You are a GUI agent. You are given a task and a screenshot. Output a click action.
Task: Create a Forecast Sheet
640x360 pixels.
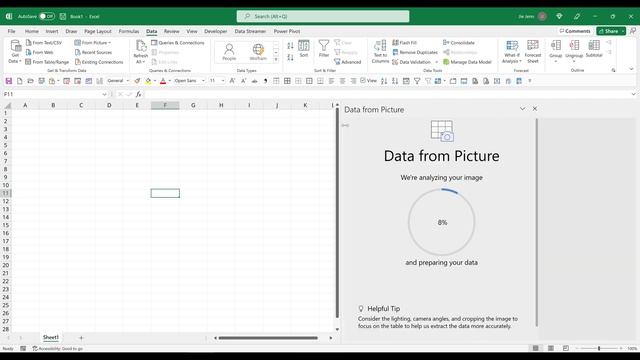coord(533,52)
